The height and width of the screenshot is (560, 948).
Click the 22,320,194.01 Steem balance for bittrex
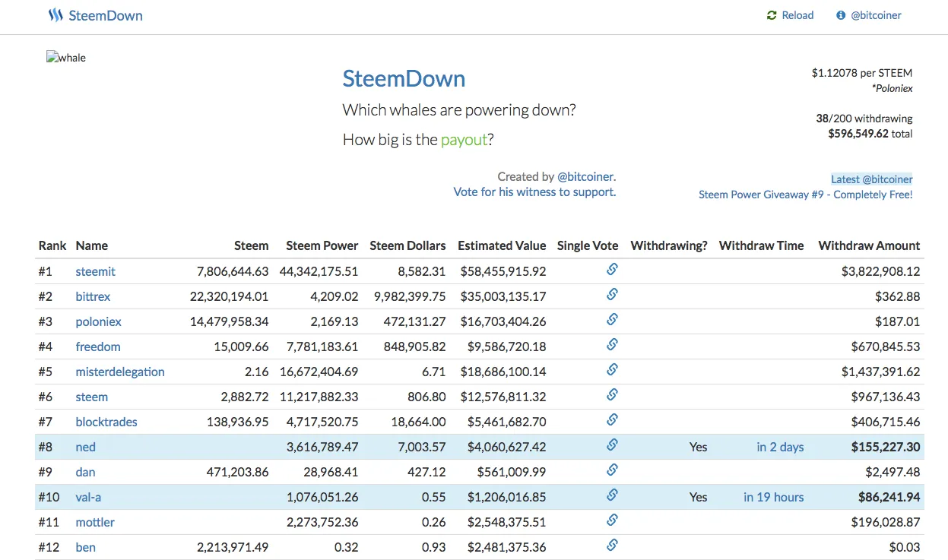pyautogui.click(x=229, y=296)
